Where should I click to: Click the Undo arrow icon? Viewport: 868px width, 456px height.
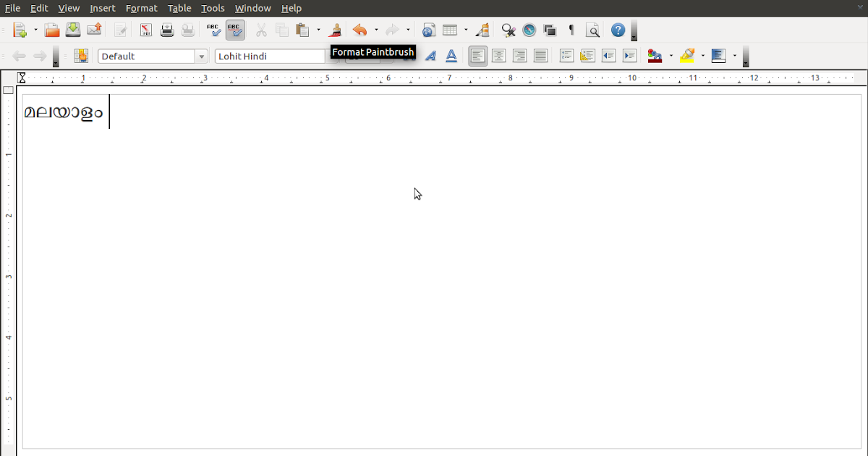(x=360, y=30)
